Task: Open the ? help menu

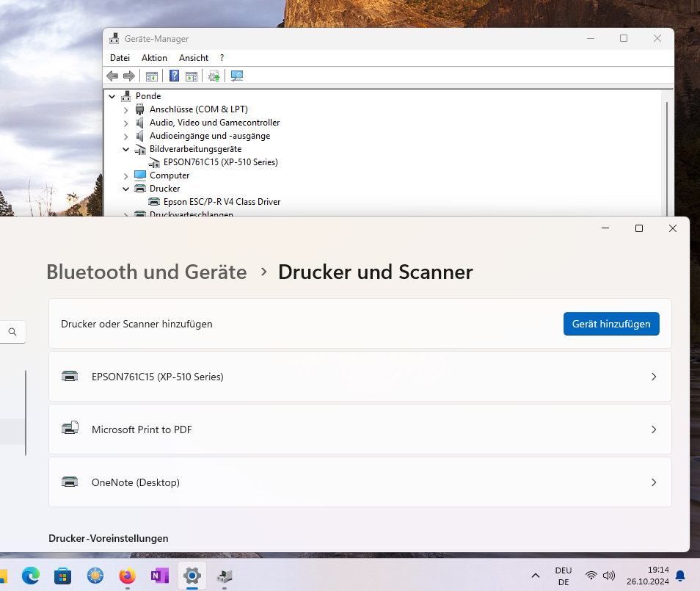Action: tap(222, 57)
